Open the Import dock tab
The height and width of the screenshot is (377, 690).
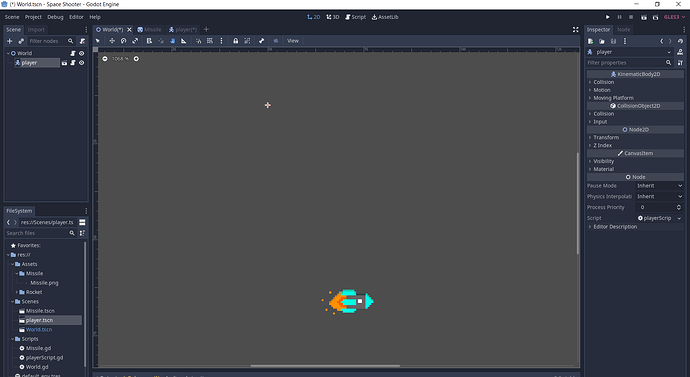click(36, 29)
